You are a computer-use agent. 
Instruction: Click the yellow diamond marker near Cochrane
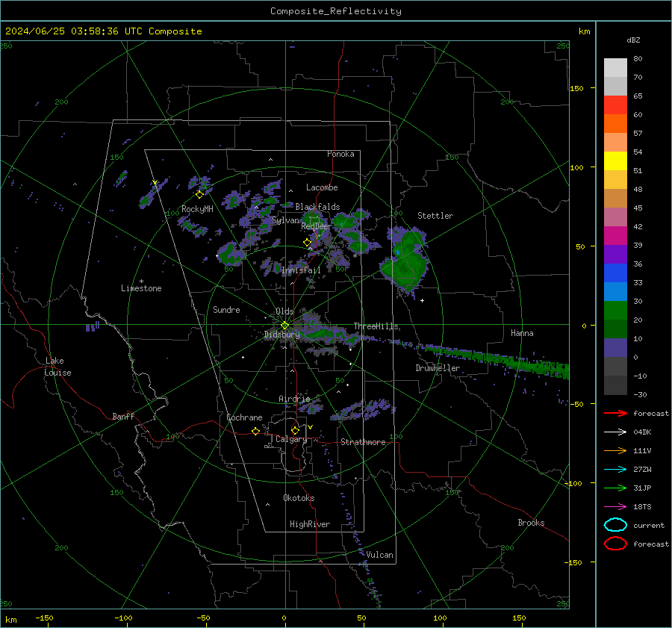click(x=255, y=431)
